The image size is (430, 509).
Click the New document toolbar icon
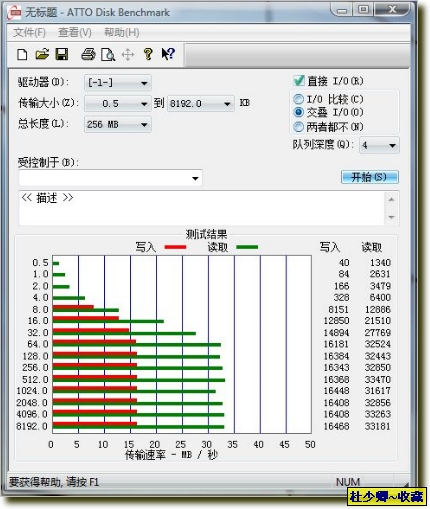click(22, 54)
